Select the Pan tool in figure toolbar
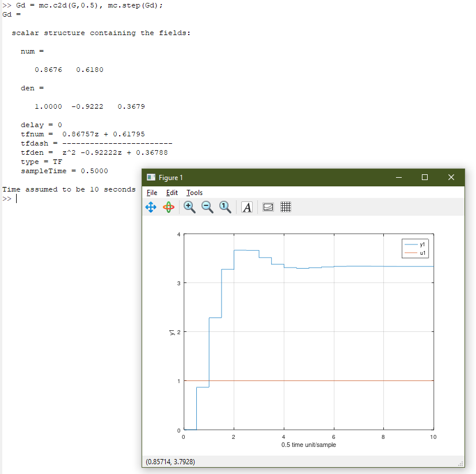The image size is (476, 474). 151,207
